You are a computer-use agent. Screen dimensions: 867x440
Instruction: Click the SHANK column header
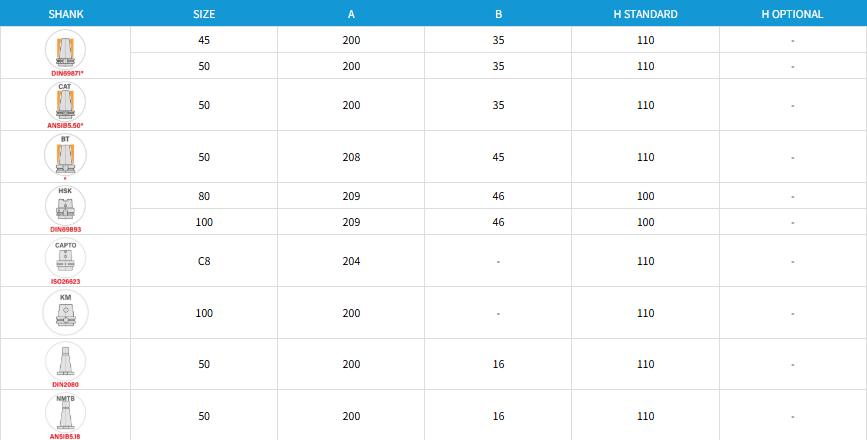pos(66,14)
